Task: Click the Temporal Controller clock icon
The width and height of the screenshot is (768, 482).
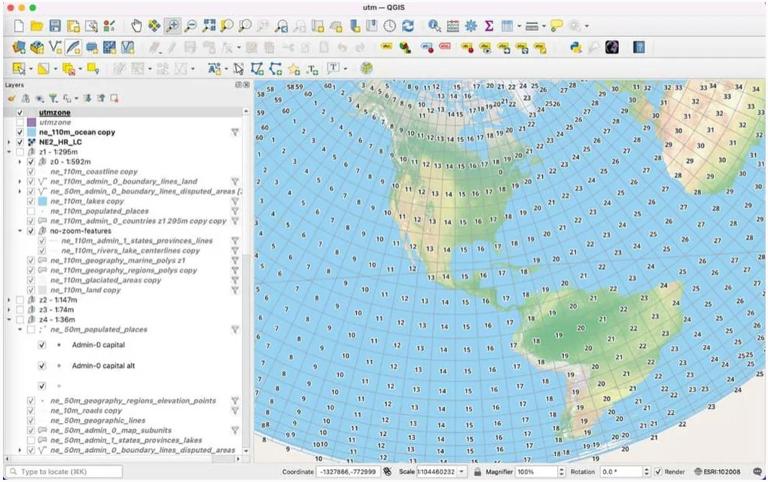Action: 390,26
